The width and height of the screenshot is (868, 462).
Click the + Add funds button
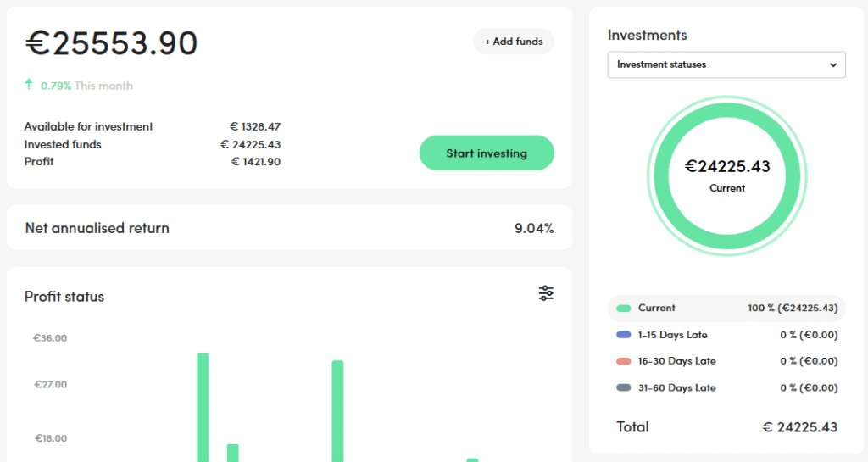(513, 42)
